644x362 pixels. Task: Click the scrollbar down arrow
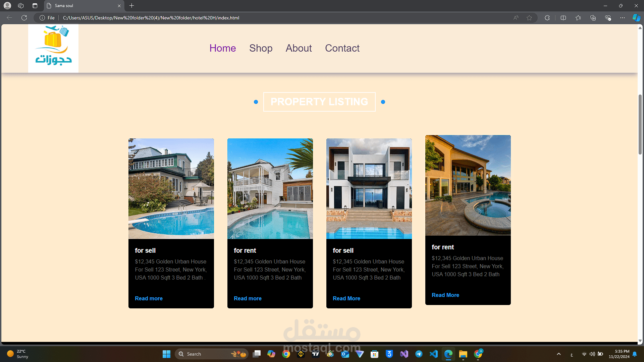pos(640,341)
